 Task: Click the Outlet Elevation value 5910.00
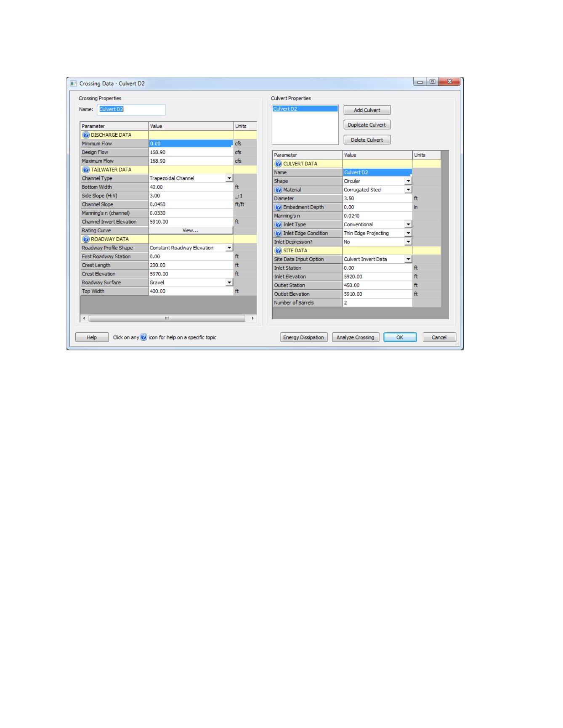coord(377,294)
